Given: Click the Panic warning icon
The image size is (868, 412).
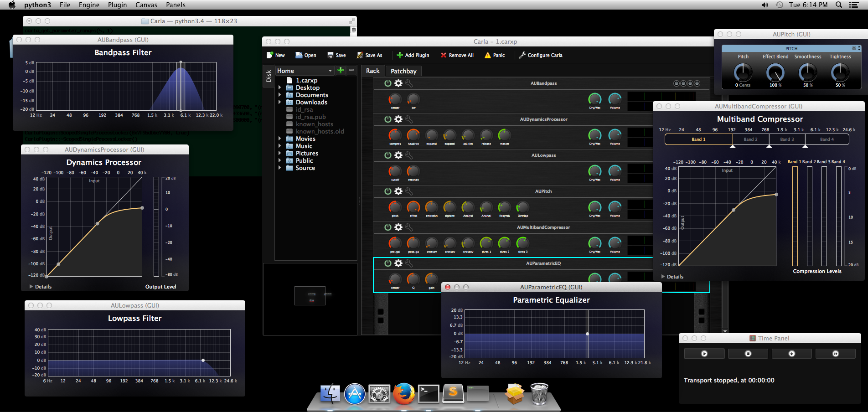Looking at the screenshot, I should [488, 55].
